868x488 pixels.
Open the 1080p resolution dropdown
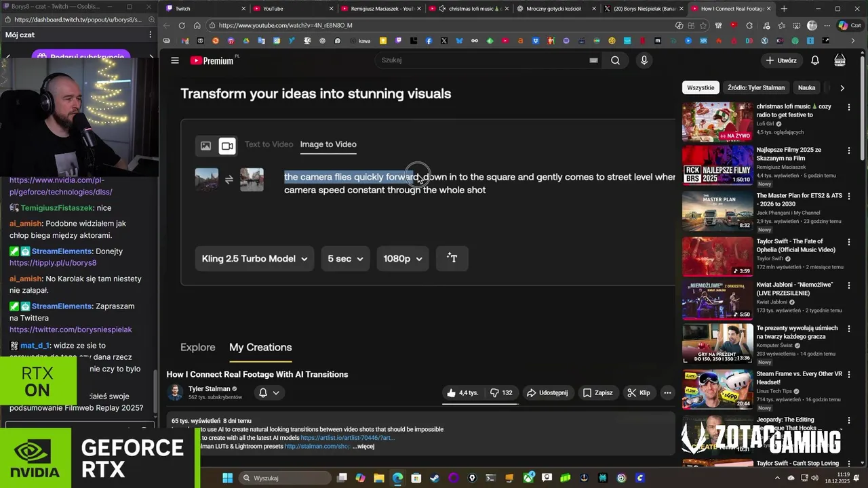pos(403,259)
